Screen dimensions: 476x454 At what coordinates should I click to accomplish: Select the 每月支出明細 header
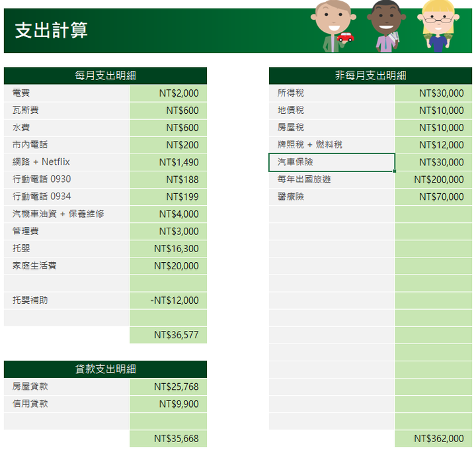pos(105,75)
